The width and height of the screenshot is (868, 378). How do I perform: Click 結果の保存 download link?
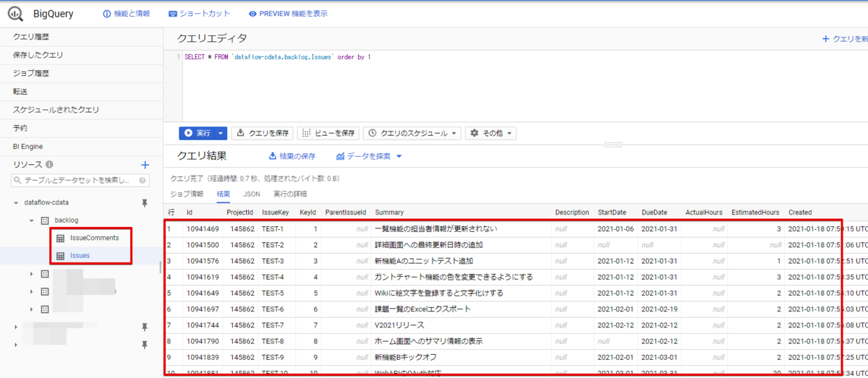[292, 156]
